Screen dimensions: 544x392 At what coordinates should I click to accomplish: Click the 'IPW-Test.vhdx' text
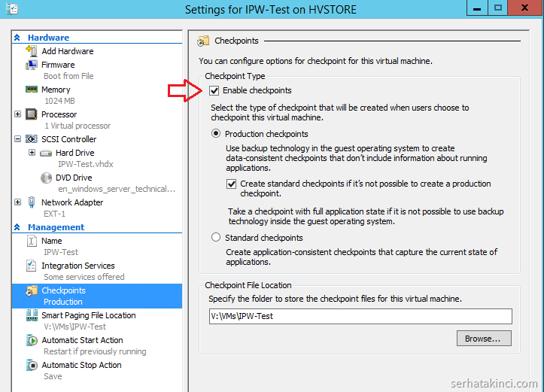tap(85, 164)
